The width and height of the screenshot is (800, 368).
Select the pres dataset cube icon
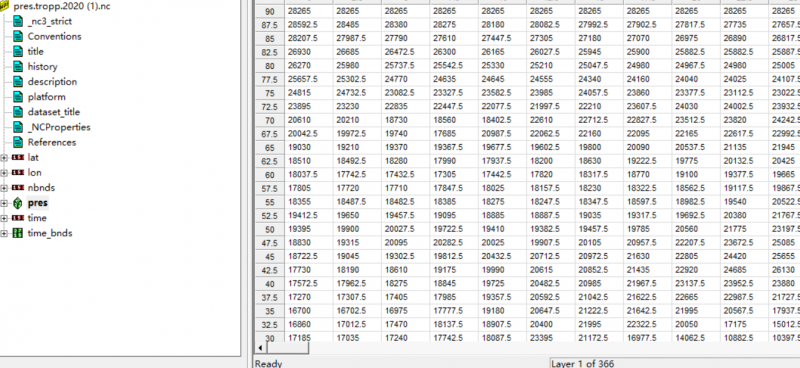[18, 203]
